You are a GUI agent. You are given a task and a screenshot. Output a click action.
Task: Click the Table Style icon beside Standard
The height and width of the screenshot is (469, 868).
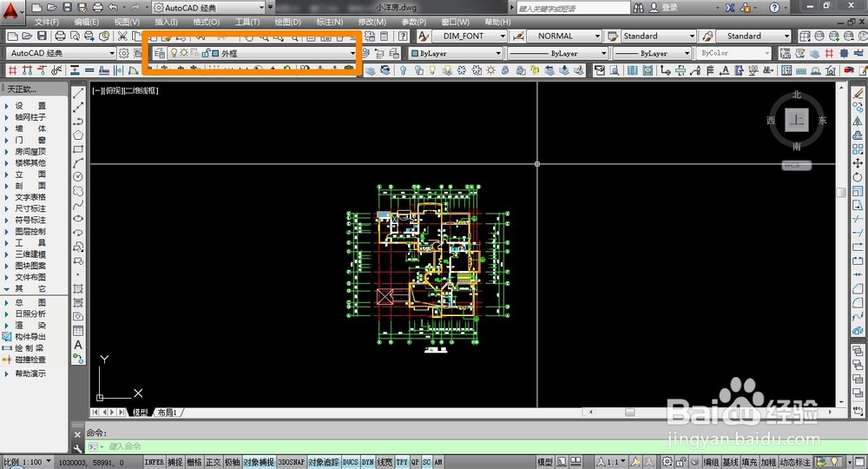click(x=613, y=36)
